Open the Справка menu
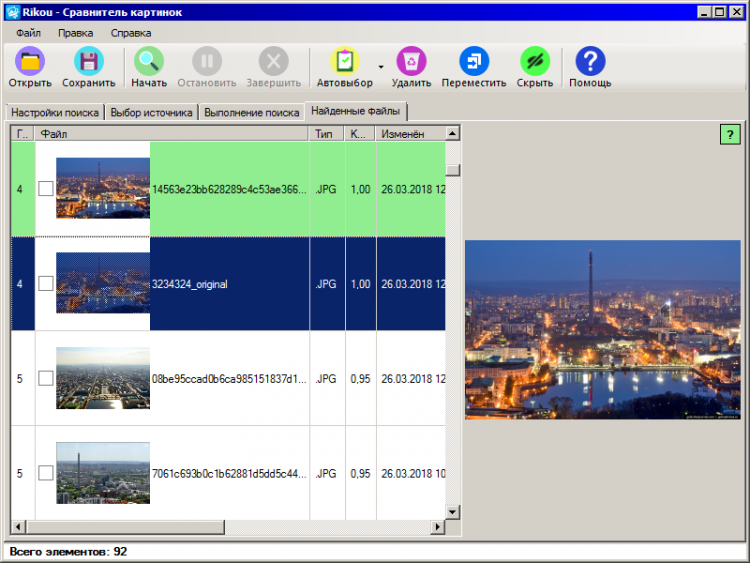The height and width of the screenshot is (563, 750). (131, 33)
